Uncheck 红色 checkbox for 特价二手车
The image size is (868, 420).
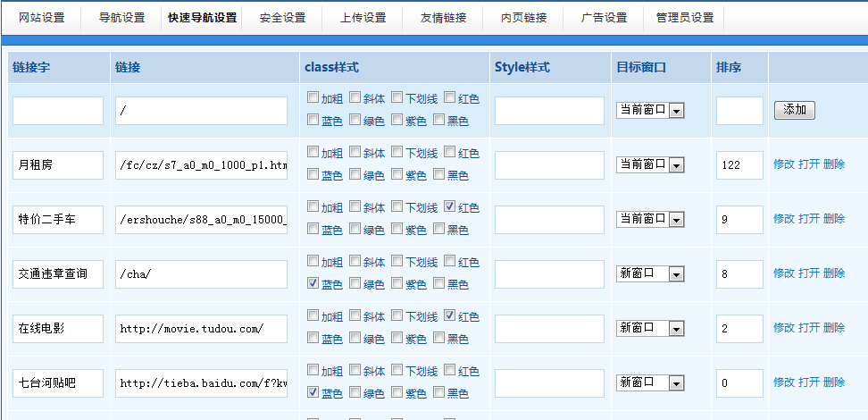[x=449, y=207]
